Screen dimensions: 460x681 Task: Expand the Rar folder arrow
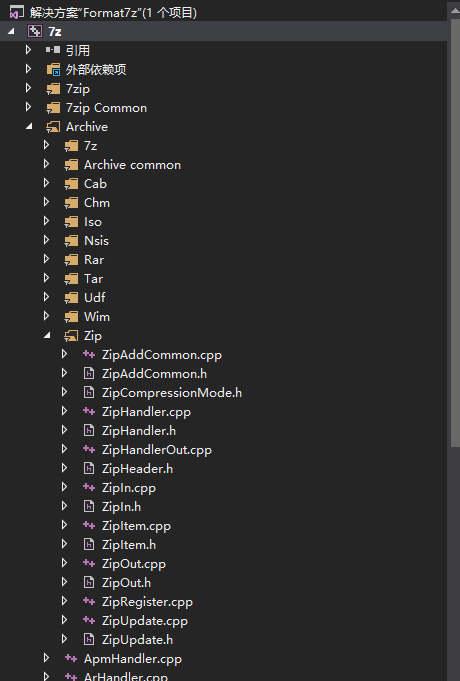[46, 259]
